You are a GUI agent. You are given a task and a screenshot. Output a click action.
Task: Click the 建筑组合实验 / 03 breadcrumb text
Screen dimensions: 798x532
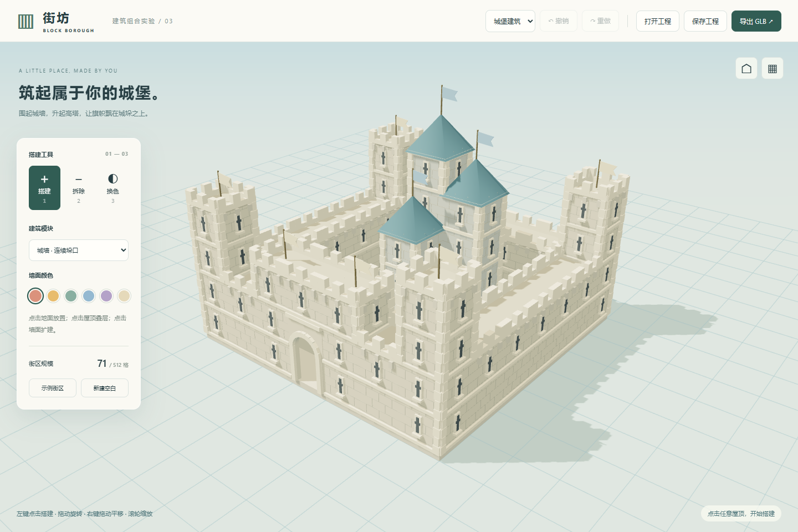[142, 21]
